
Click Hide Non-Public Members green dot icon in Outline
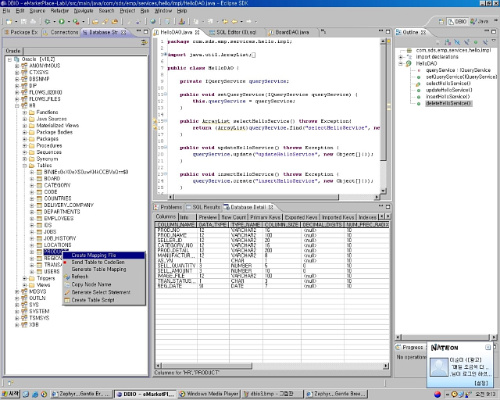pos(476,42)
